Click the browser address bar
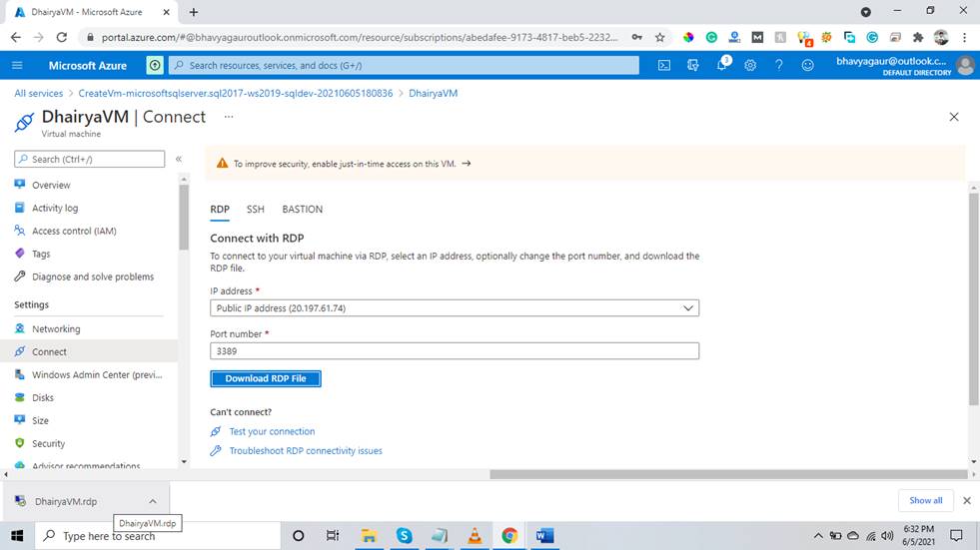The image size is (980, 550). (360, 38)
